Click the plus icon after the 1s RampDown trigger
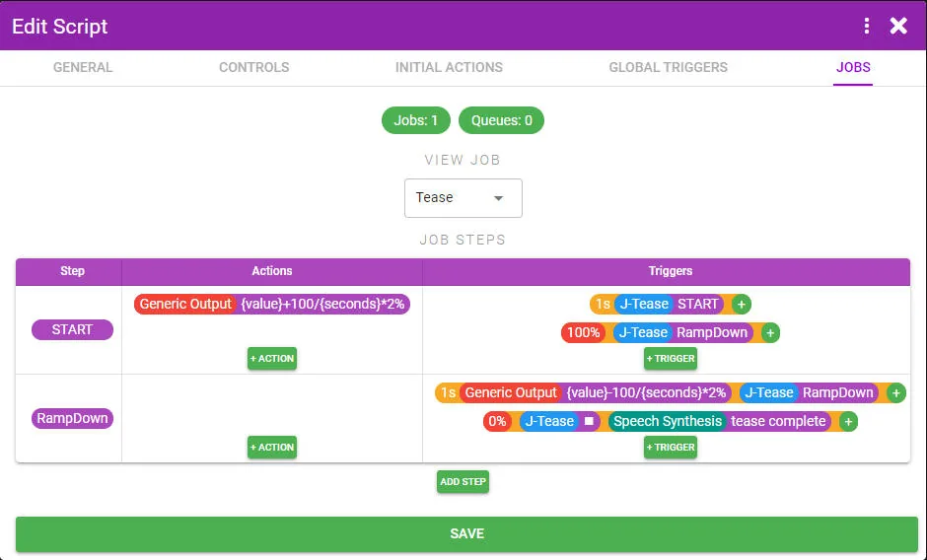This screenshot has height=560, width=927. 896,392
